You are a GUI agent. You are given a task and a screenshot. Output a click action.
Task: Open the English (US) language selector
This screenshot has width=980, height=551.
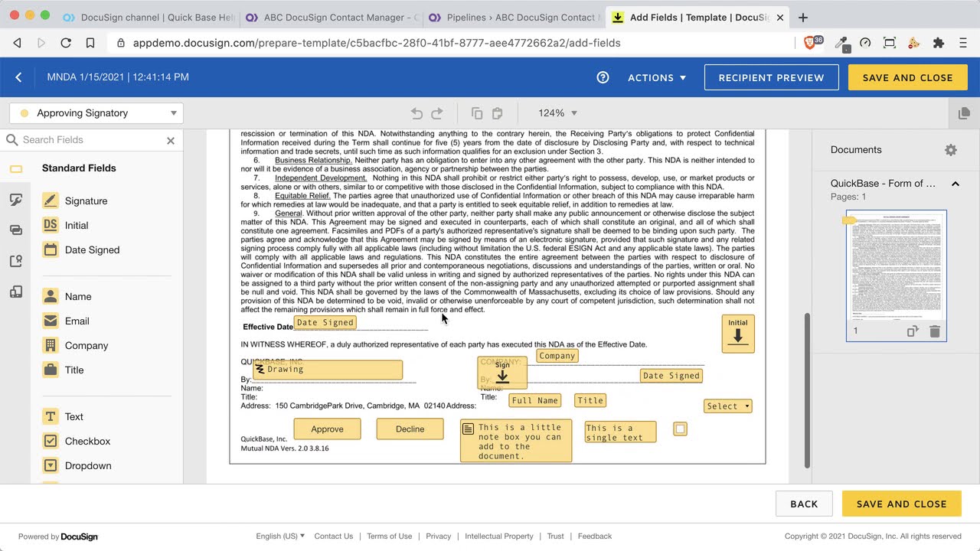[x=280, y=536]
